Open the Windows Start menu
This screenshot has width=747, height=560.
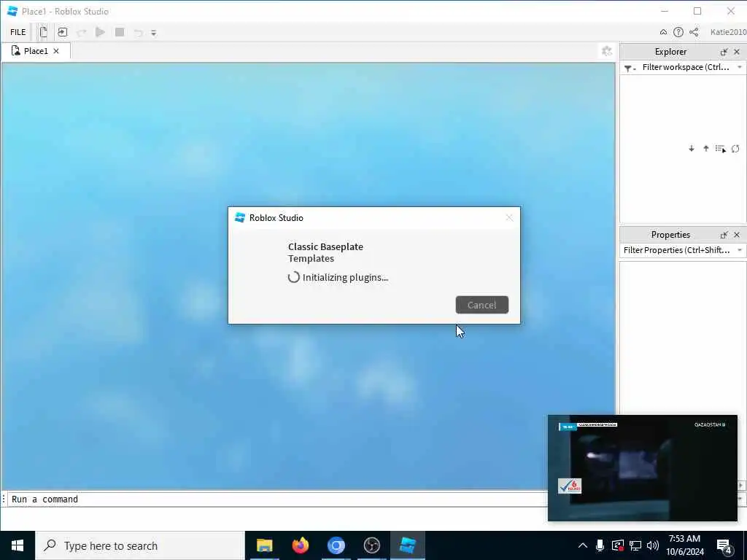pyautogui.click(x=18, y=545)
